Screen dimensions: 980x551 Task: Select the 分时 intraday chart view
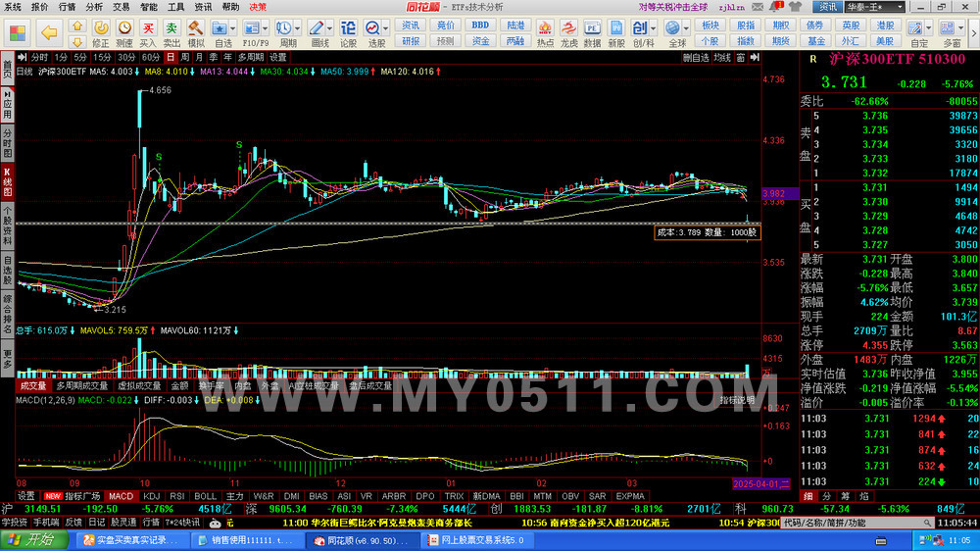37,57
